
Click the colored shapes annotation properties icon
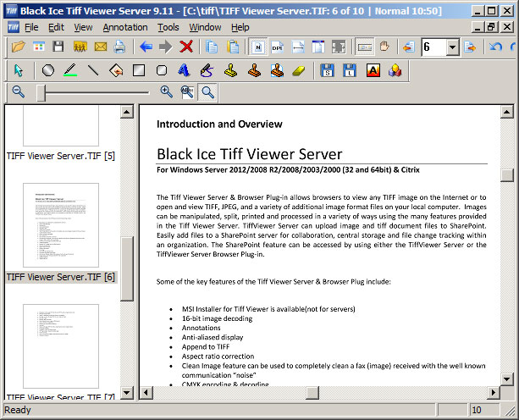tap(395, 70)
